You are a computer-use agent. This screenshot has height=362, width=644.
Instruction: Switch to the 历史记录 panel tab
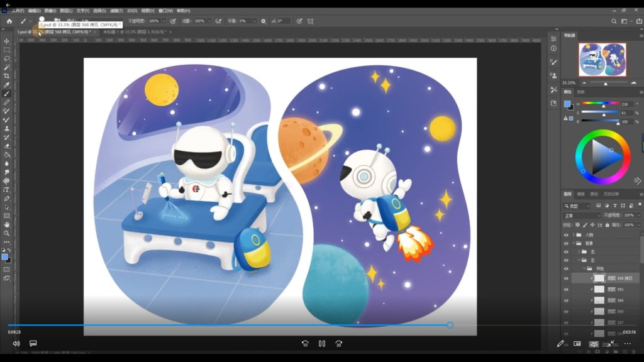click(x=611, y=194)
